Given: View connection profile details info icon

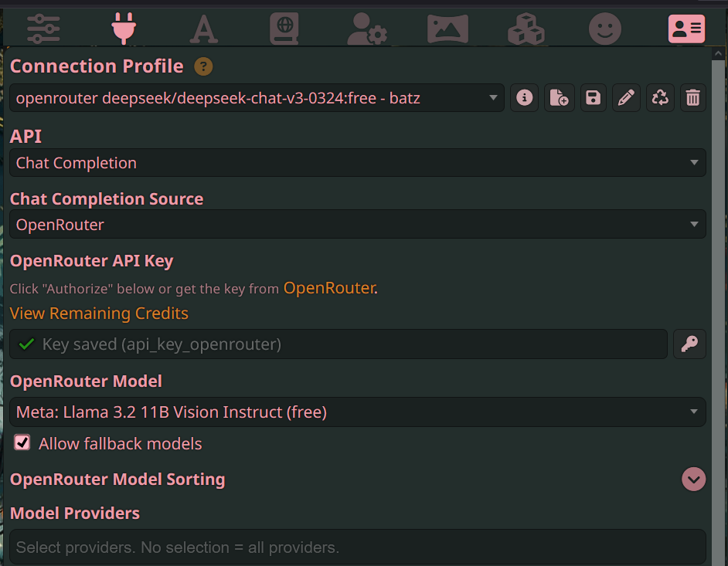Looking at the screenshot, I should coord(524,98).
